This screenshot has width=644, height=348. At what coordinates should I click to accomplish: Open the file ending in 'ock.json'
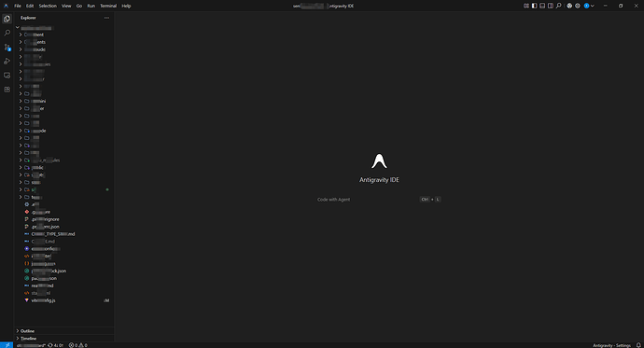pyautogui.click(x=64, y=271)
